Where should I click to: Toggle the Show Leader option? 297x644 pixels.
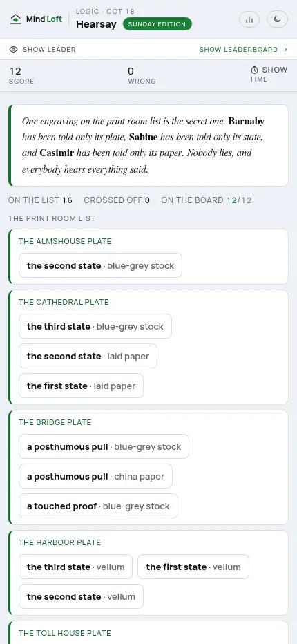click(43, 50)
